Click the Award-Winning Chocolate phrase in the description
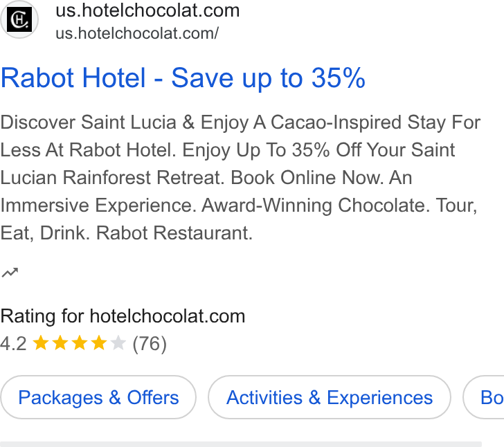 coord(316,206)
